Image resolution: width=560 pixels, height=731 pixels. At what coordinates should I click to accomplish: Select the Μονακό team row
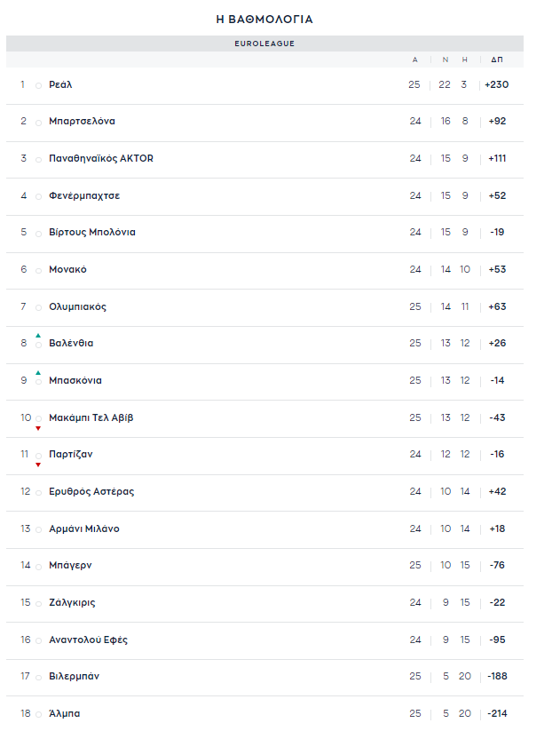point(264,269)
